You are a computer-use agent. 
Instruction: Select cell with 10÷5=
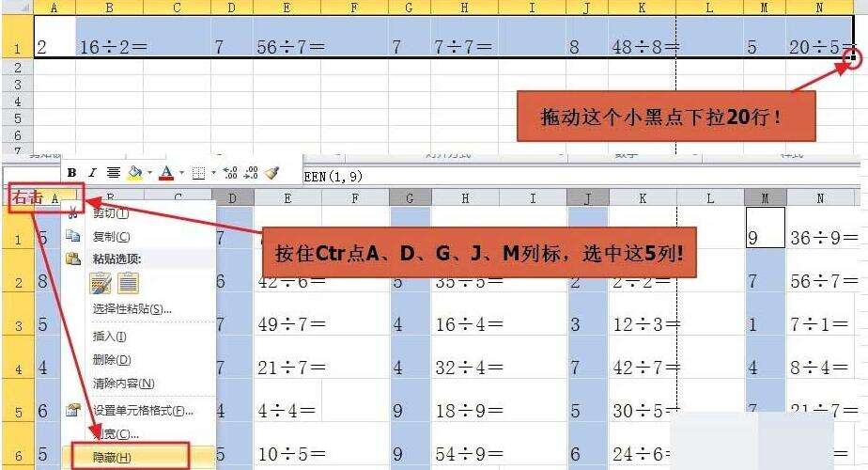(287, 443)
